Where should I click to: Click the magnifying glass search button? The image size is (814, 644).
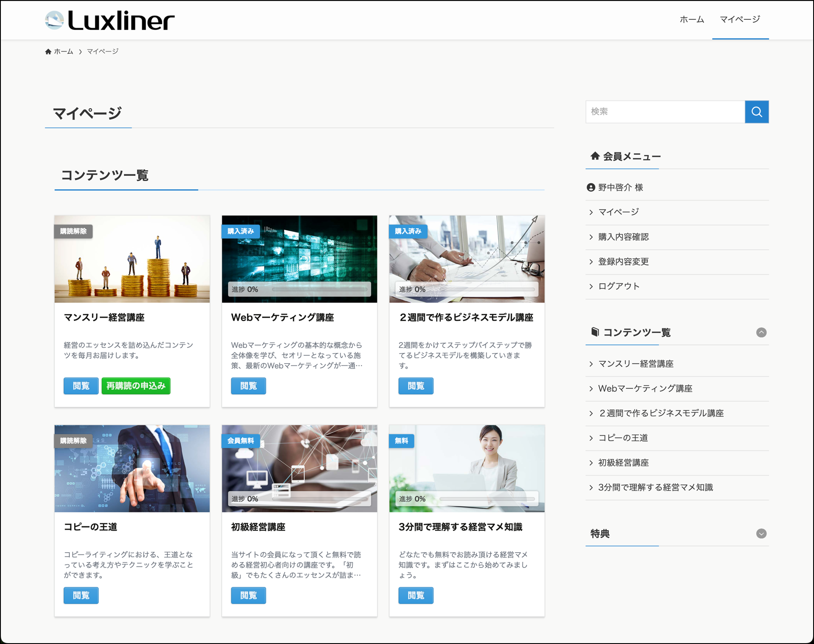757,112
